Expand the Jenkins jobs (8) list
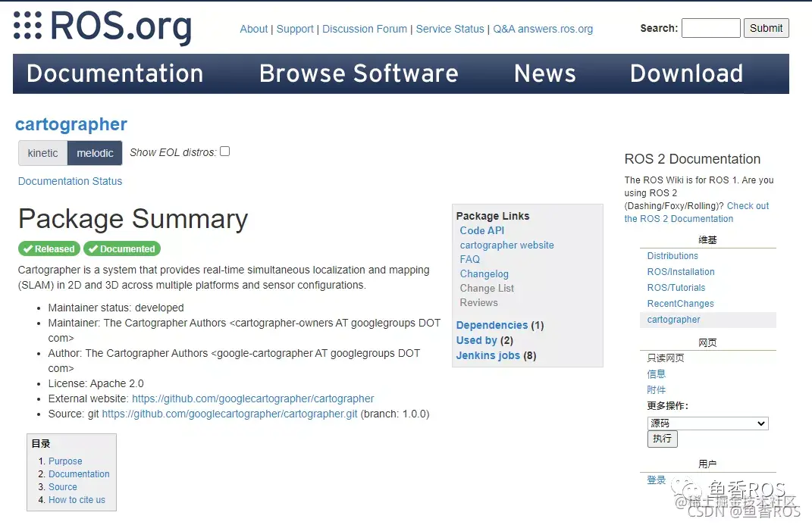The height and width of the screenshot is (525, 812). tap(496, 355)
